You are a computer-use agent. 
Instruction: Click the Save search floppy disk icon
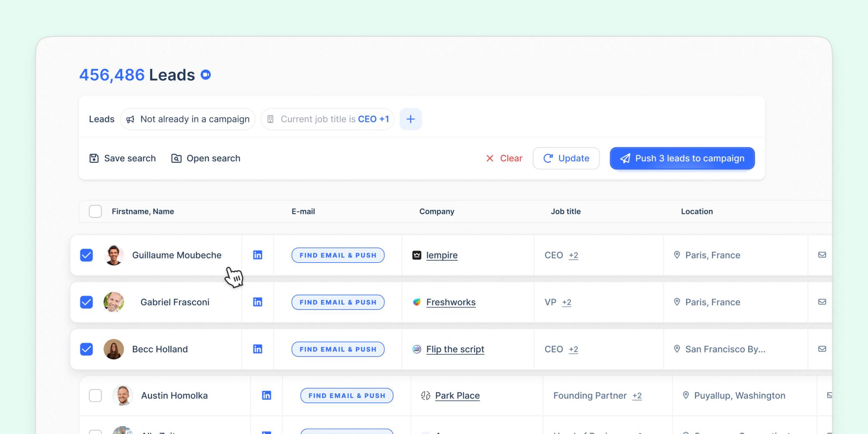(94, 158)
